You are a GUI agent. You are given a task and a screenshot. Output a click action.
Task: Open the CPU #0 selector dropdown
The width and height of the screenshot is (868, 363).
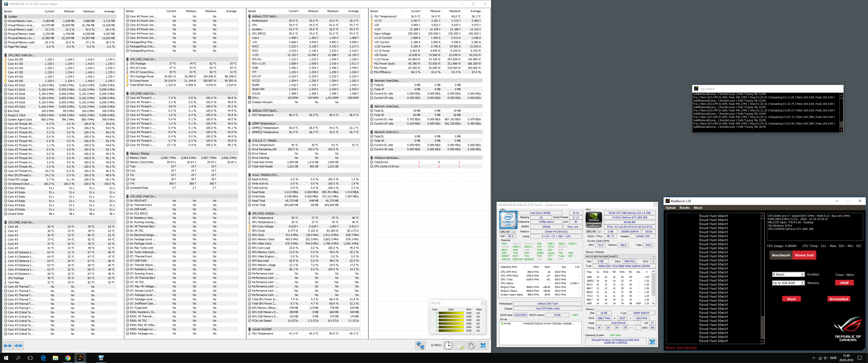click(507, 232)
